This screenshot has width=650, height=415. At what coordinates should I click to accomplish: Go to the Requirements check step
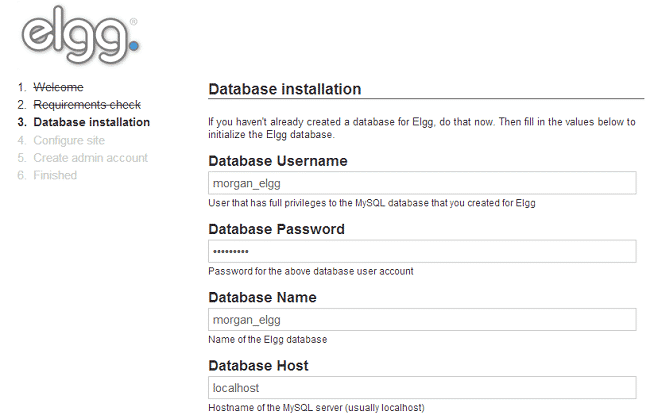[x=87, y=104]
